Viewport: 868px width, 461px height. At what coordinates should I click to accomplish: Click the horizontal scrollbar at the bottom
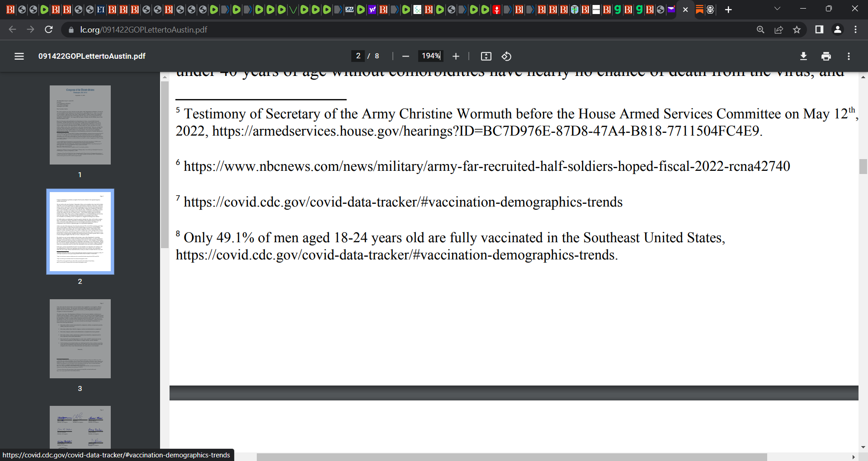pos(512,457)
